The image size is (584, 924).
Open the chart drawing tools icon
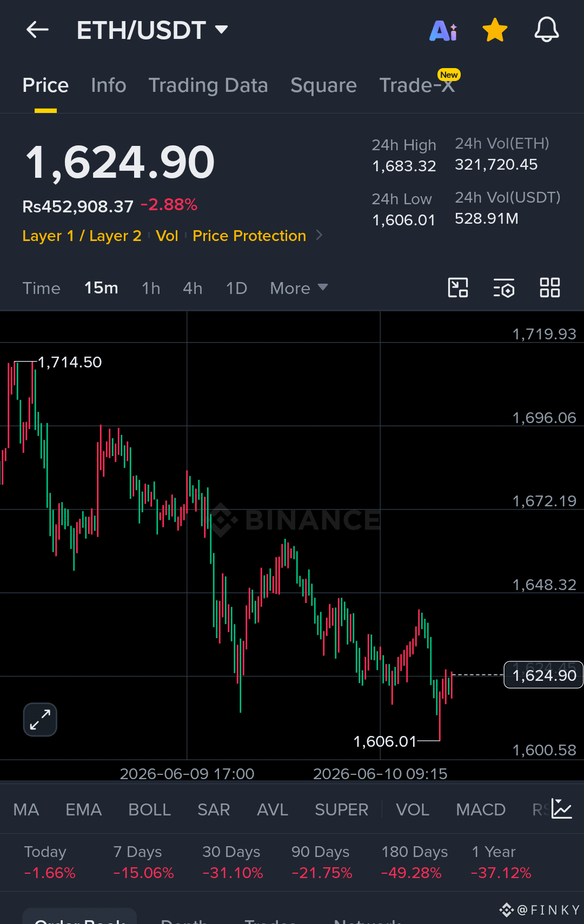pos(458,287)
